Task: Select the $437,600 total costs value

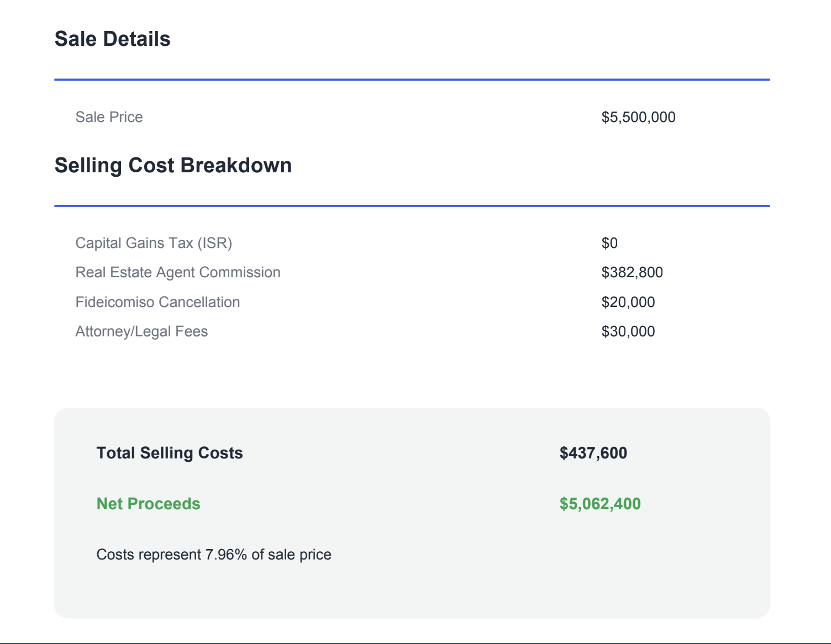Action: [593, 453]
